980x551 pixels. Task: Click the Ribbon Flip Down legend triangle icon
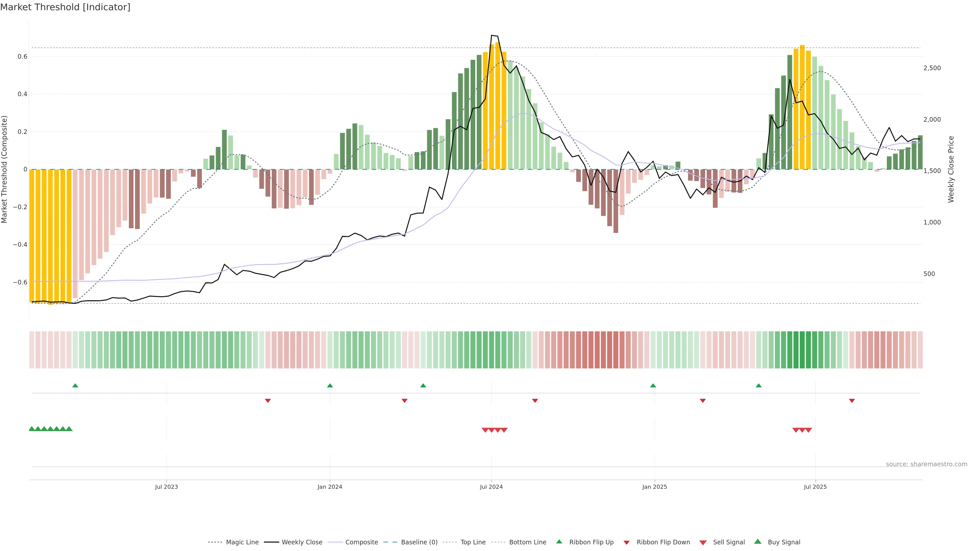pyautogui.click(x=627, y=543)
